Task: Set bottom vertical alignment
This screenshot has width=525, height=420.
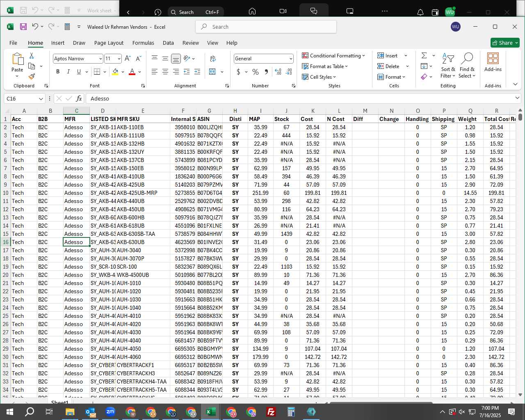Action: click(x=176, y=59)
